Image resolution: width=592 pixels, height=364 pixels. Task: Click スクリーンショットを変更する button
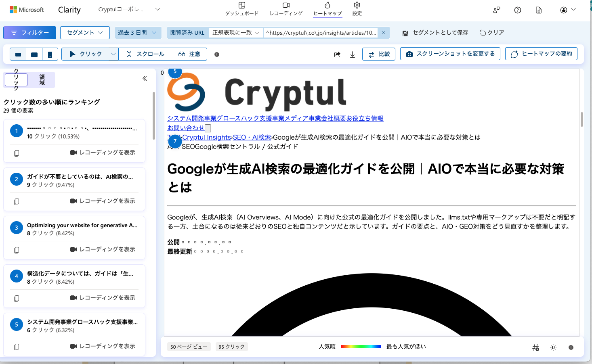(x=450, y=54)
